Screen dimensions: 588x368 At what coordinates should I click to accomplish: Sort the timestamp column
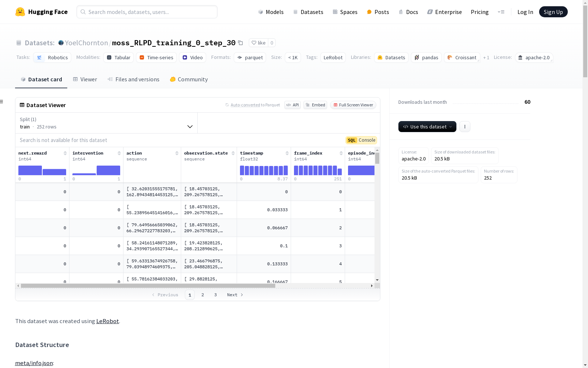287,153
